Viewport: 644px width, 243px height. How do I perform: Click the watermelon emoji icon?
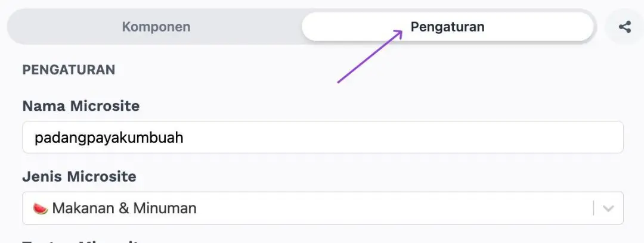[x=41, y=208]
